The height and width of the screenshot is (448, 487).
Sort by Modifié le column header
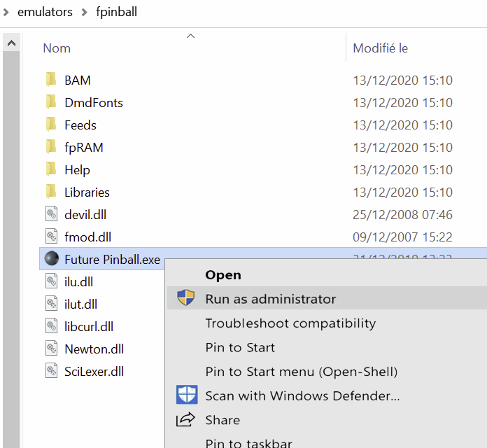tap(380, 48)
